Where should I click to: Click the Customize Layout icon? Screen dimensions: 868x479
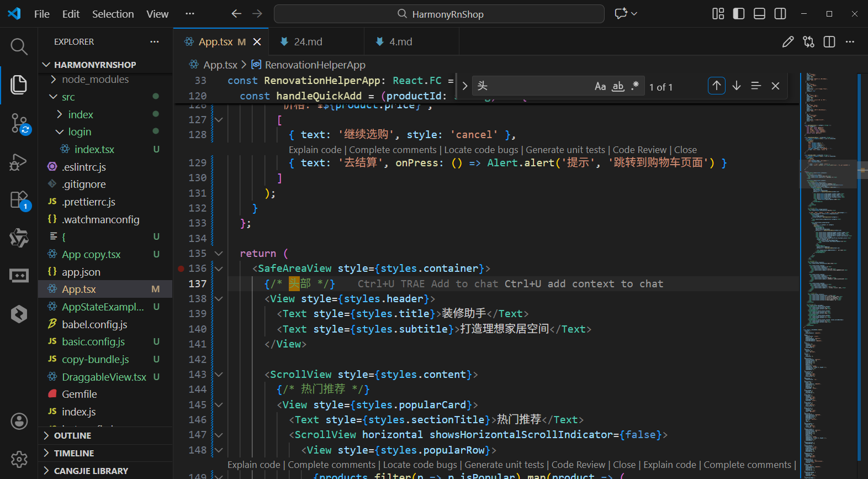point(718,14)
